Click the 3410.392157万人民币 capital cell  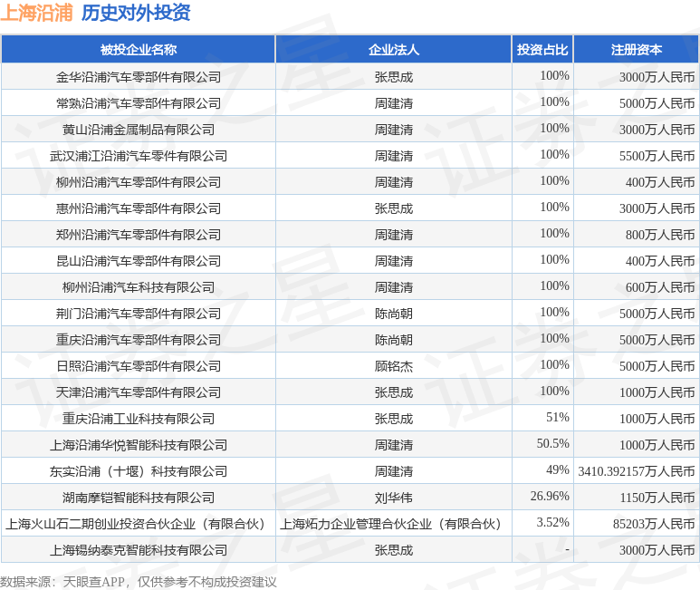[x=636, y=471]
